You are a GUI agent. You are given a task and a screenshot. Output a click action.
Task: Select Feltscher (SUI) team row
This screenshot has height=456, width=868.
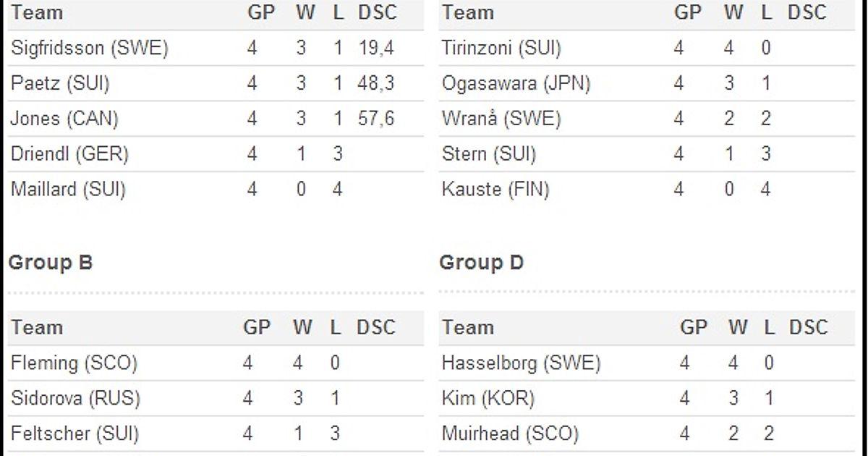click(75, 434)
